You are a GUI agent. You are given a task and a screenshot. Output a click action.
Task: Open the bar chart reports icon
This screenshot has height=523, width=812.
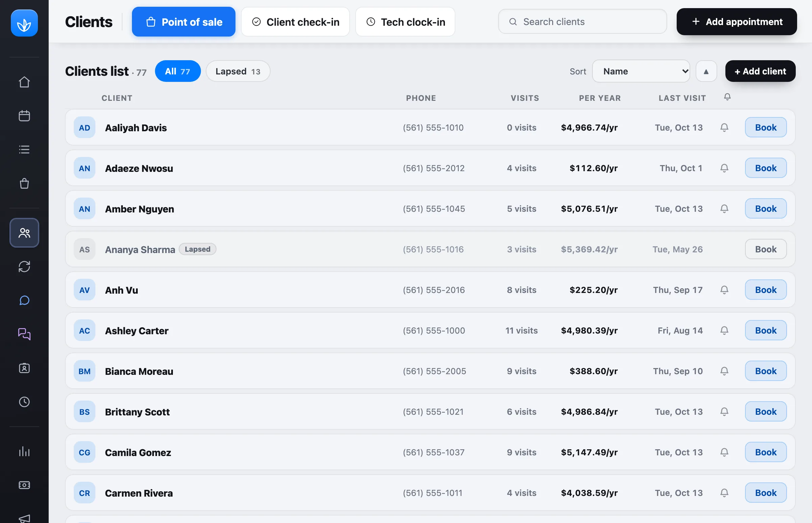tap(24, 451)
